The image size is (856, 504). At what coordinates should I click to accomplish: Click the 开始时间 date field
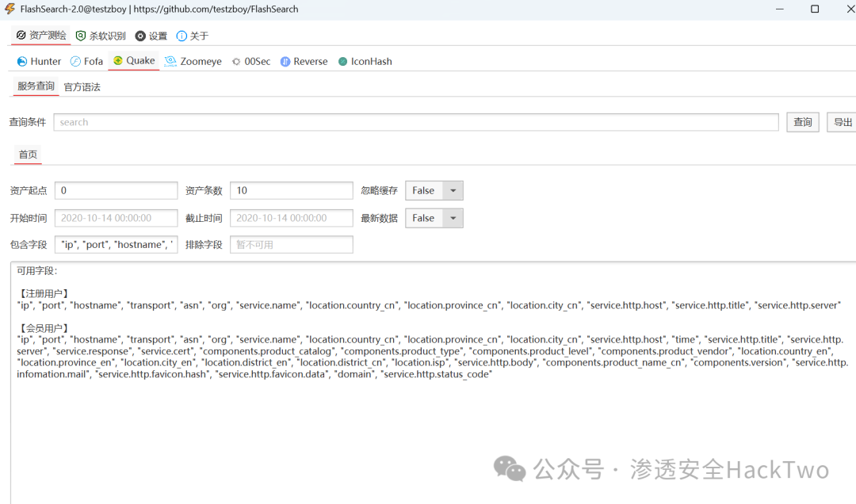pyautogui.click(x=117, y=218)
